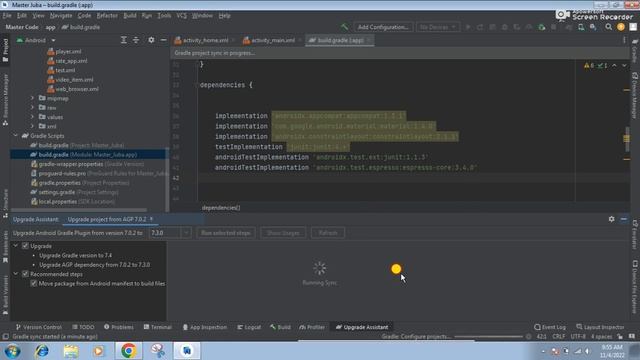Open Resource Manager sidebar button
The width and height of the screenshot is (640, 360).
point(5,100)
